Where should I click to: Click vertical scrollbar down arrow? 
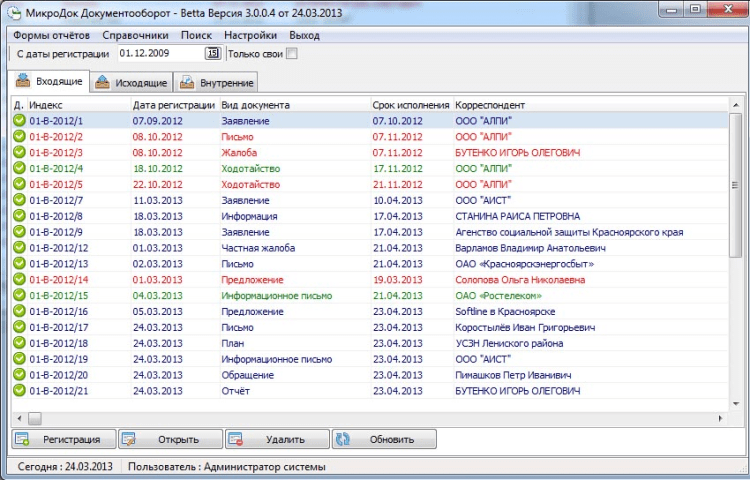point(736,404)
